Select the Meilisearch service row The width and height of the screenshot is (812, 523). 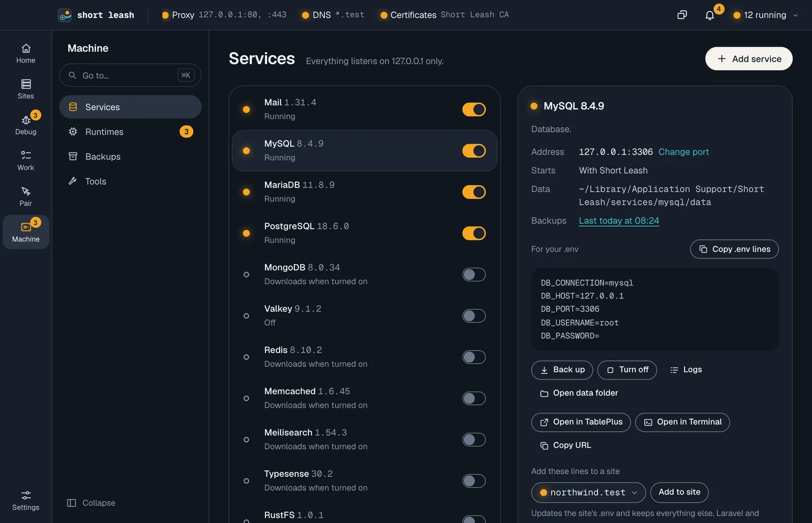[x=364, y=439]
